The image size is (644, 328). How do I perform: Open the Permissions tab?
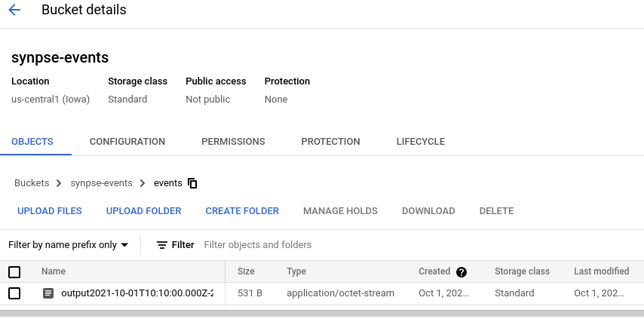click(x=233, y=142)
